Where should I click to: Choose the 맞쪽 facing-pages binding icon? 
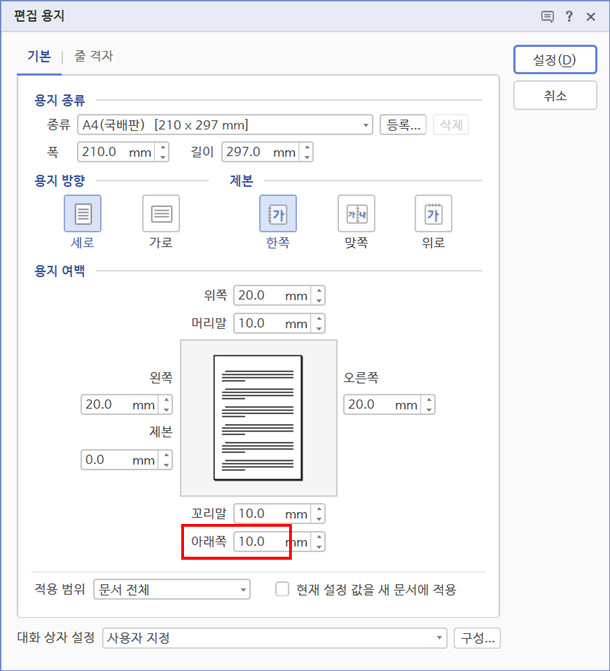pyautogui.click(x=356, y=214)
